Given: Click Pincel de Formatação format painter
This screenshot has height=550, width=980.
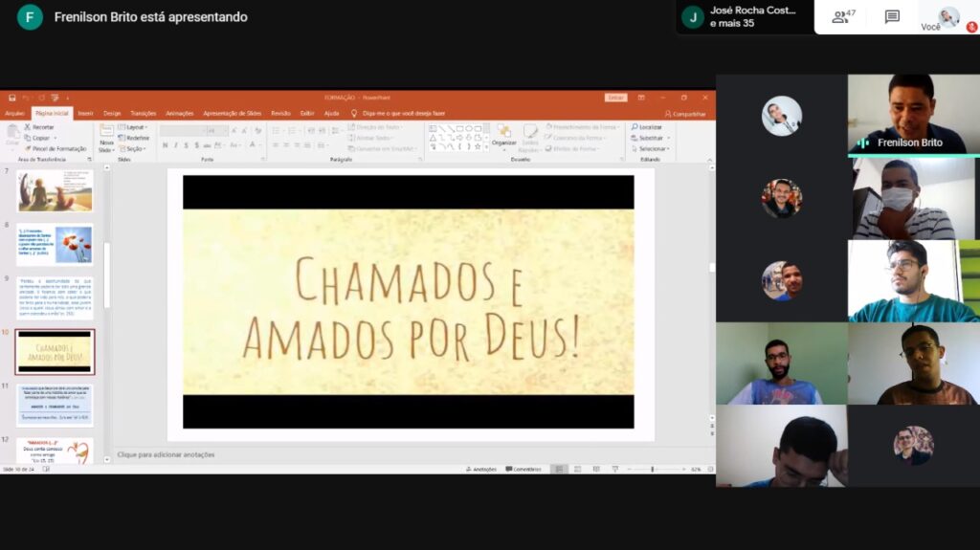Looking at the screenshot, I should click(57, 148).
